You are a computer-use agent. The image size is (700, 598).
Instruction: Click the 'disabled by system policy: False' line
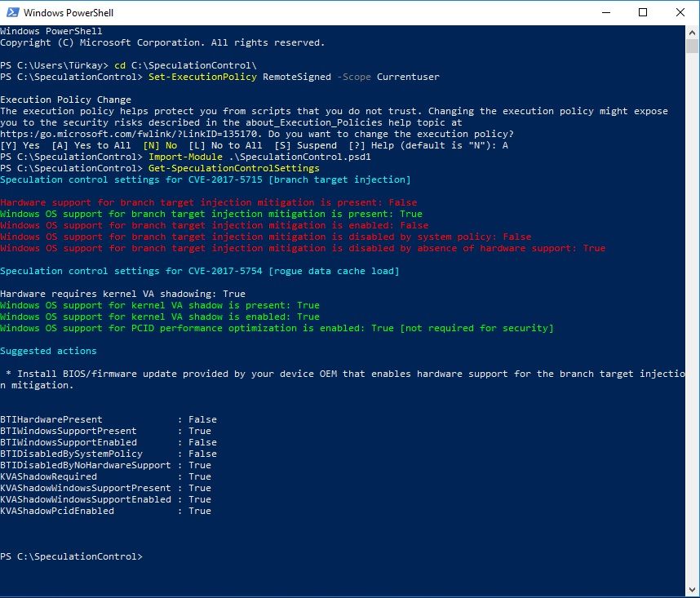point(266,237)
